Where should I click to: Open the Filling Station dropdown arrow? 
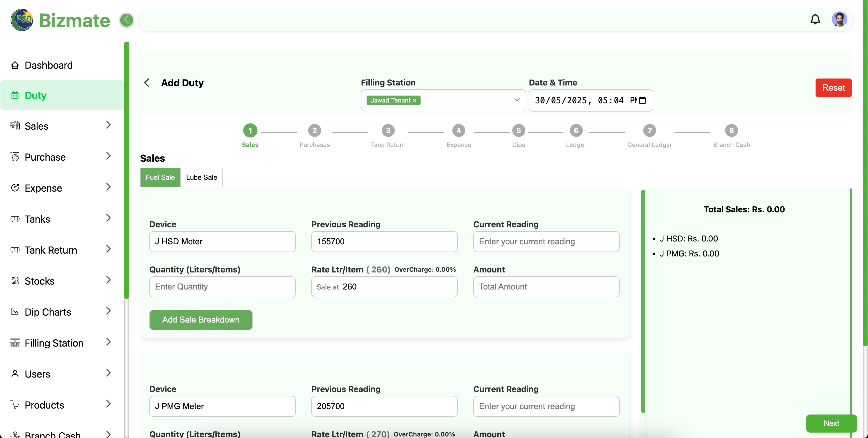pyautogui.click(x=517, y=100)
